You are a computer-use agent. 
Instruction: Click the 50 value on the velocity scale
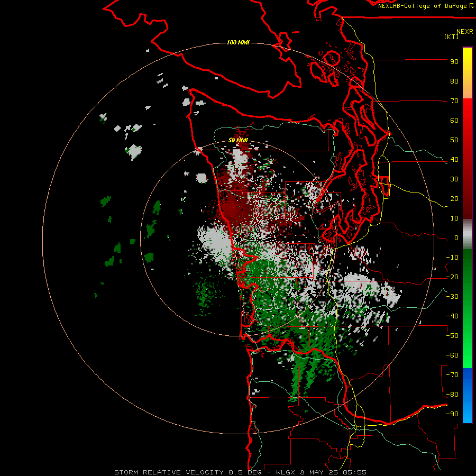[x=454, y=140]
